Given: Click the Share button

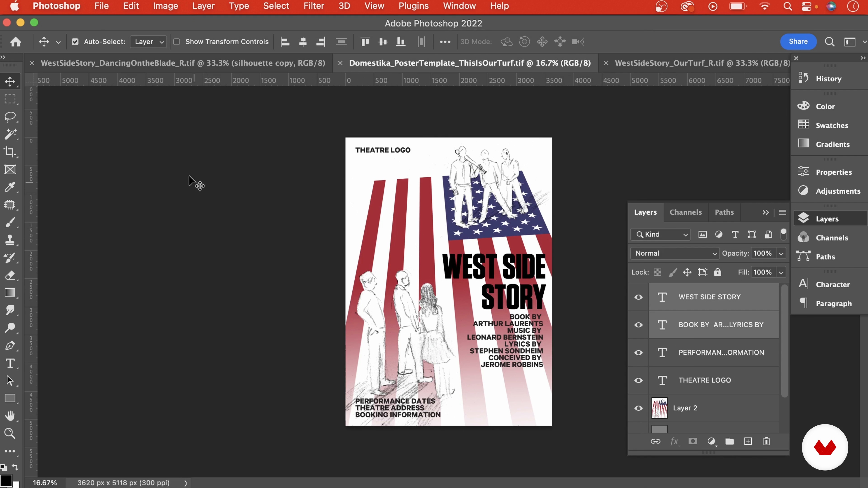Looking at the screenshot, I should 798,41.
